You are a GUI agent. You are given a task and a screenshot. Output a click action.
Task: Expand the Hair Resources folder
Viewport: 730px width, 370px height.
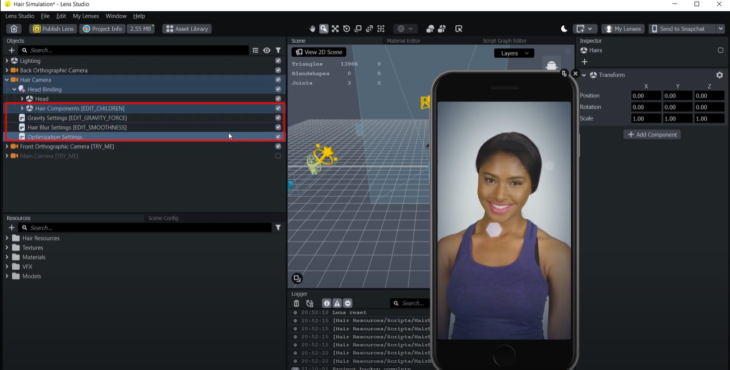(x=7, y=238)
